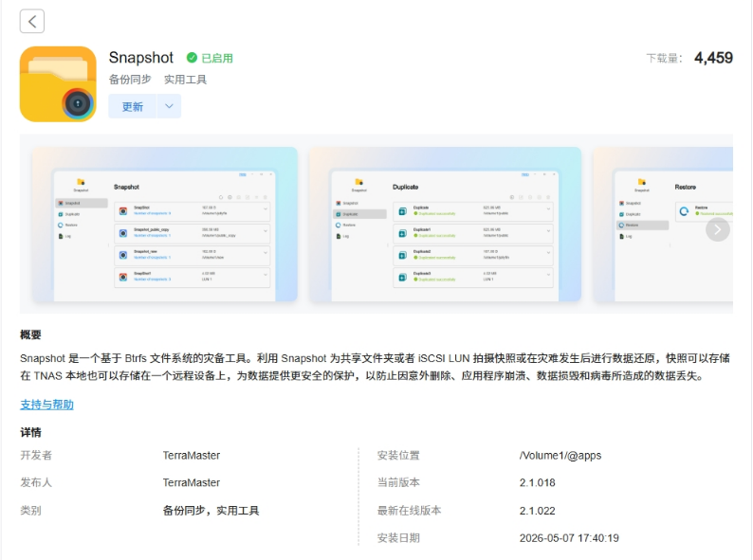The height and width of the screenshot is (560, 753).
Task: Click the 概要 heading
Action: (x=30, y=334)
